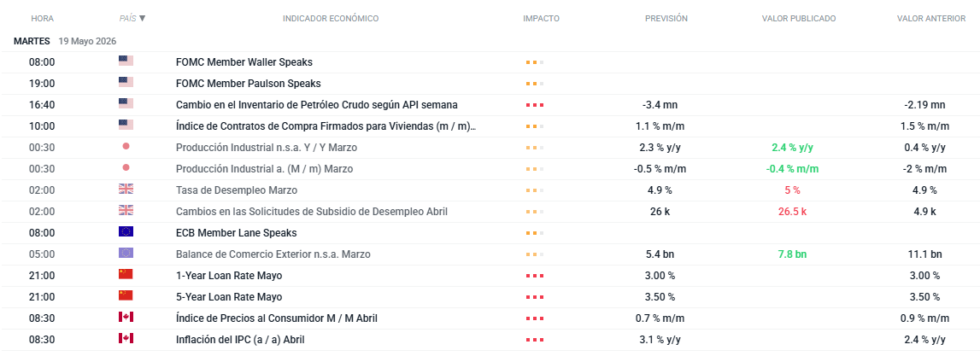Select the Valor Publicado column header
The image size is (980, 362).
point(799,19)
